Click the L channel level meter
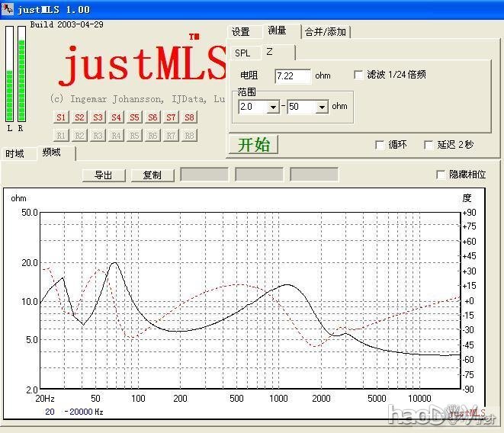This screenshot has height=433, width=504. tap(9, 72)
